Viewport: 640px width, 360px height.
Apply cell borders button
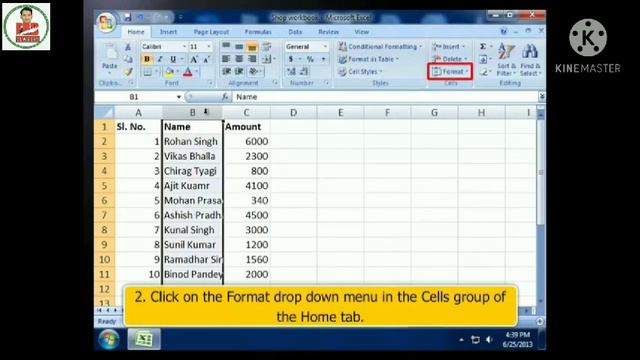click(x=148, y=72)
